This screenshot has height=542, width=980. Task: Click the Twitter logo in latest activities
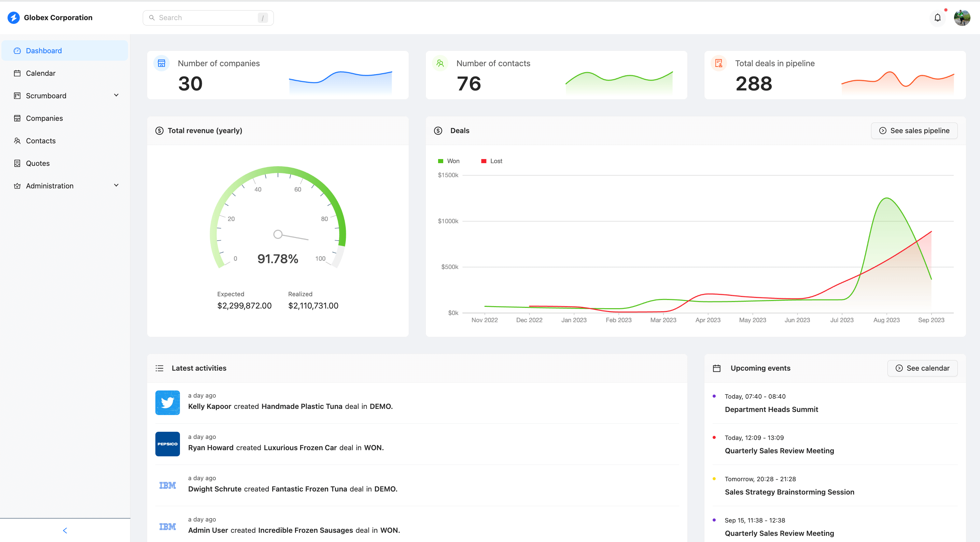point(167,402)
